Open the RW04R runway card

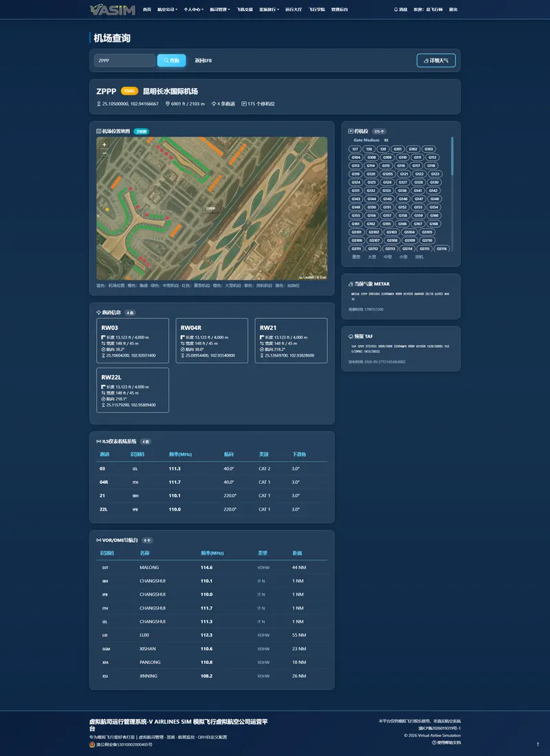pos(212,340)
